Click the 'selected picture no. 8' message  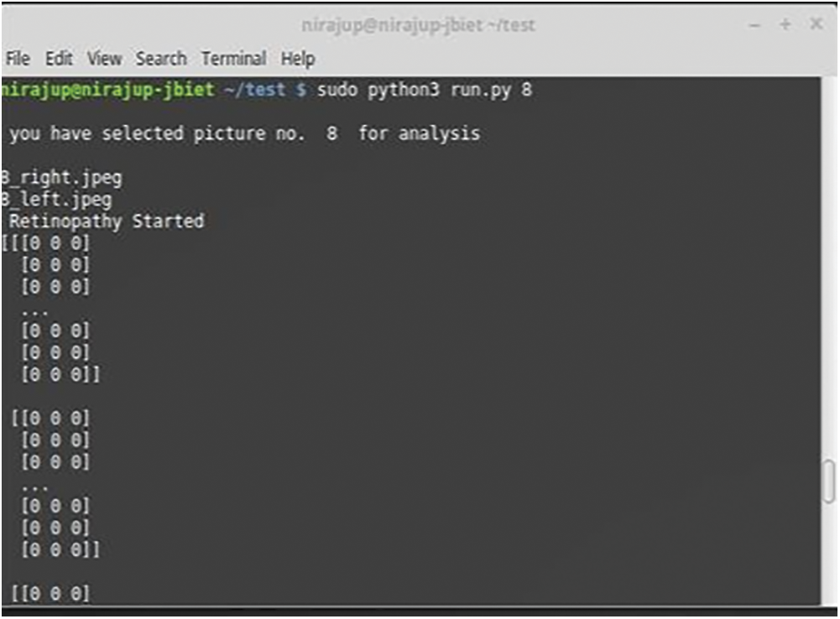[244, 133]
